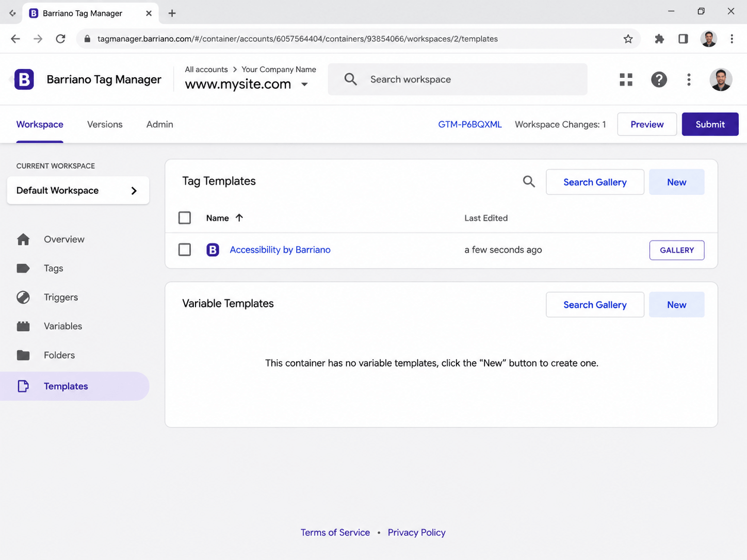Screen dimensions: 747x560
Task: Open the Privacy Policy link
Action: click(416, 532)
